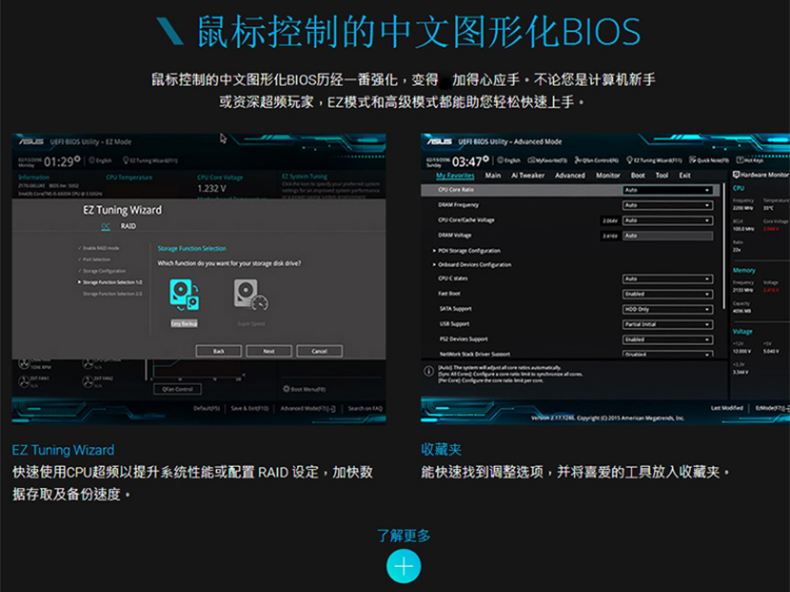Click the settings list scrollbar in Advanced Mode
This screenshot has height=592, width=790.
click(723, 246)
